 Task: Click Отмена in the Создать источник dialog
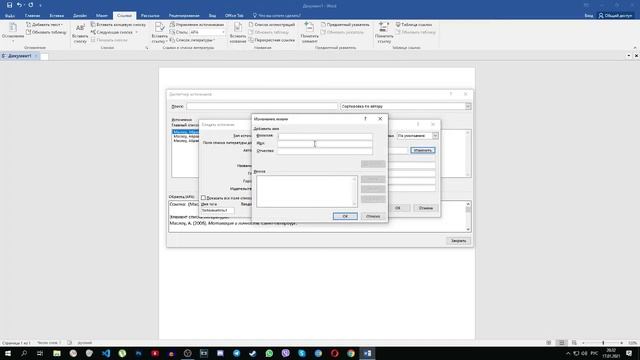426,208
